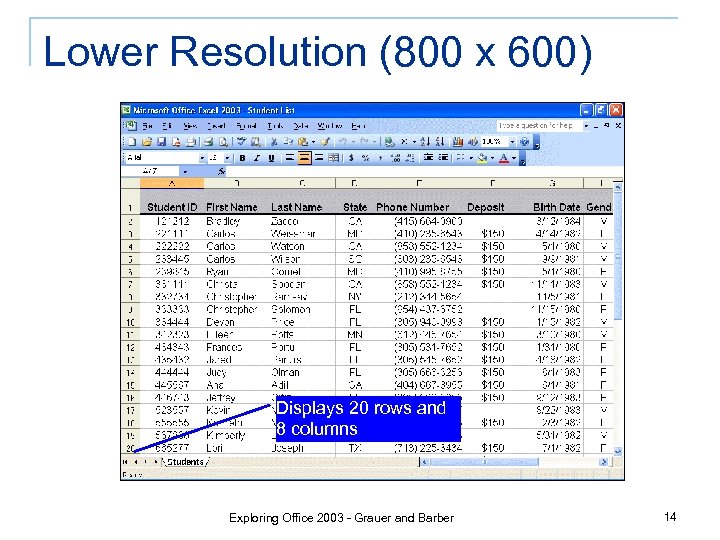
Task: Click the horizontal scrollbar thumb
Action: tap(484, 462)
